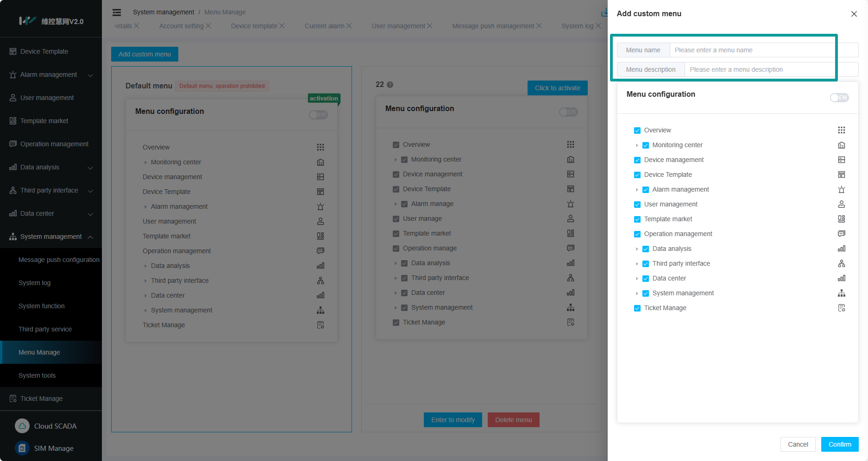Image resolution: width=868 pixels, height=461 pixels.
Task: Switch to the Current alarm tab
Action: tap(324, 26)
